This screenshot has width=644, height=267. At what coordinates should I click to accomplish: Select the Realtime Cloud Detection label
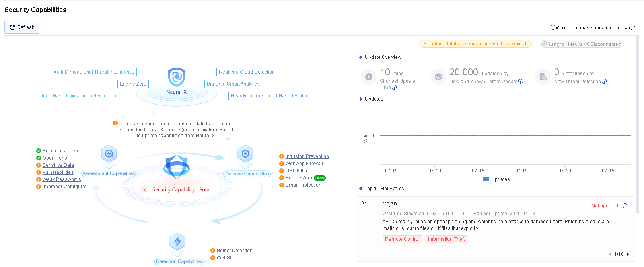coord(247,72)
